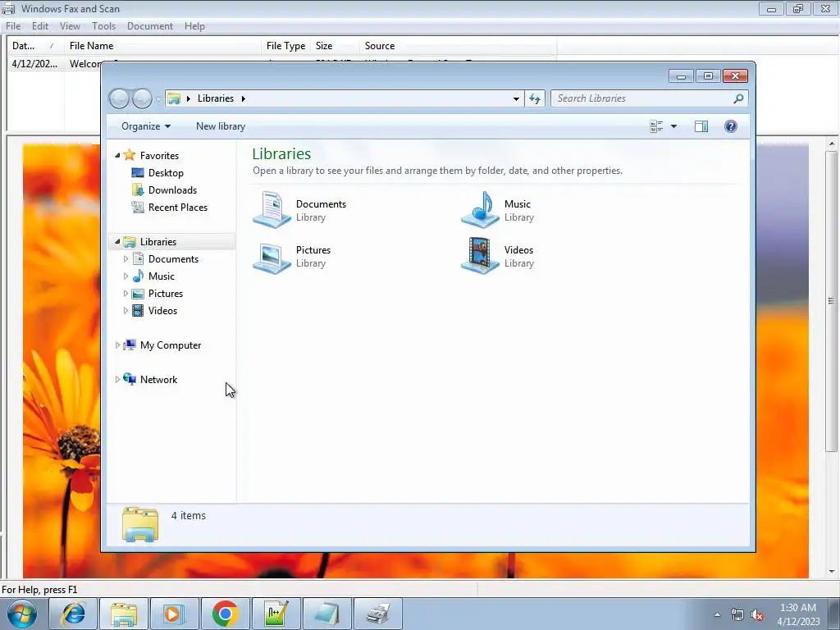Open Google Chrome from the taskbar

(225, 614)
